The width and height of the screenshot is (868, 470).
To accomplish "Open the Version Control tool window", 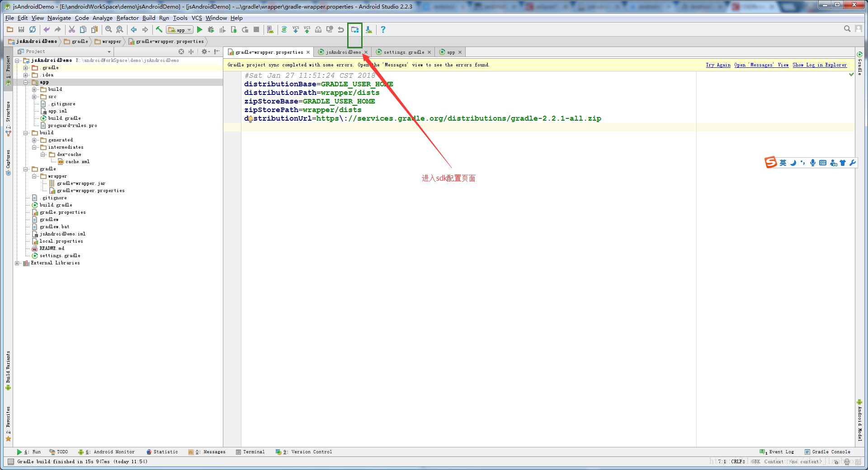I will (x=304, y=452).
